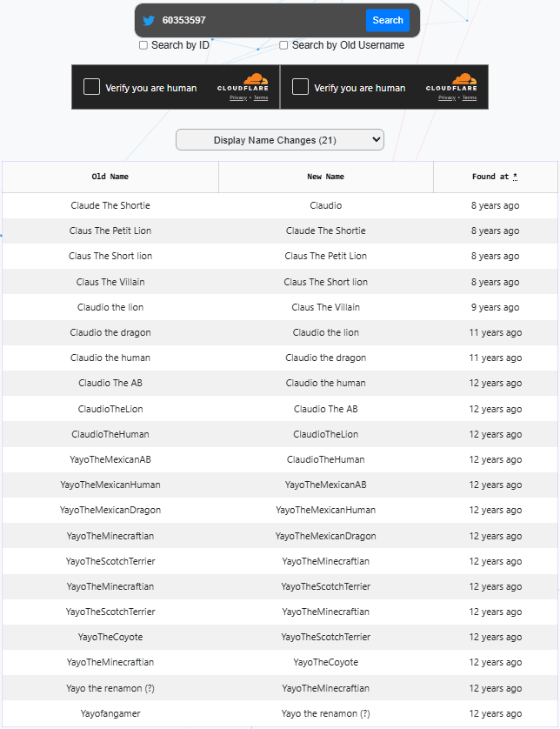Click the '9 years ago' cell

coord(496,307)
